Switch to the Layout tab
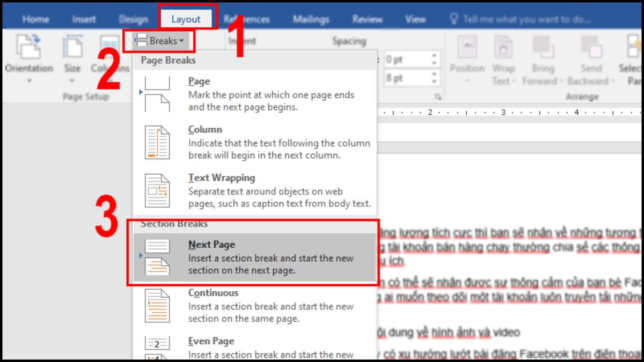Screen dimensions: 644x362 coord(186,19)
